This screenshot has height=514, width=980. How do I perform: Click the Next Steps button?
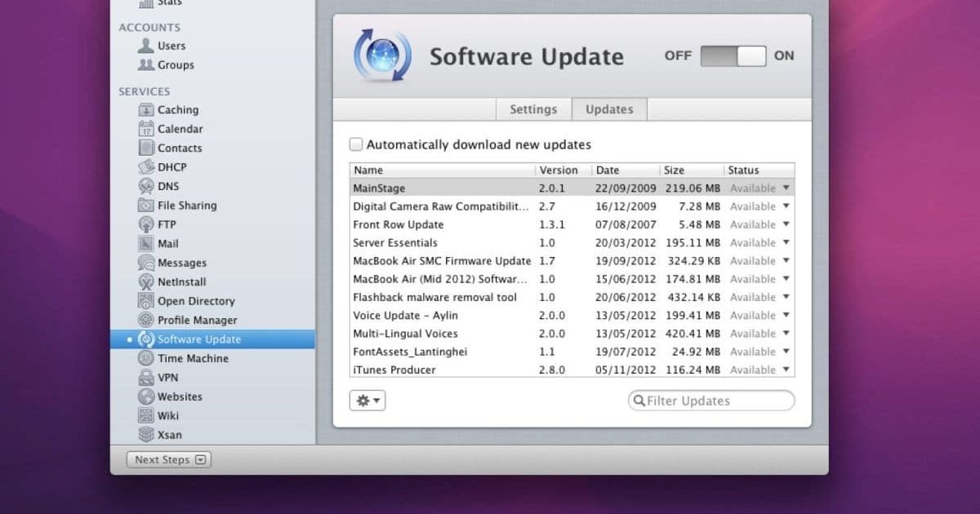[x=167, y=459]
